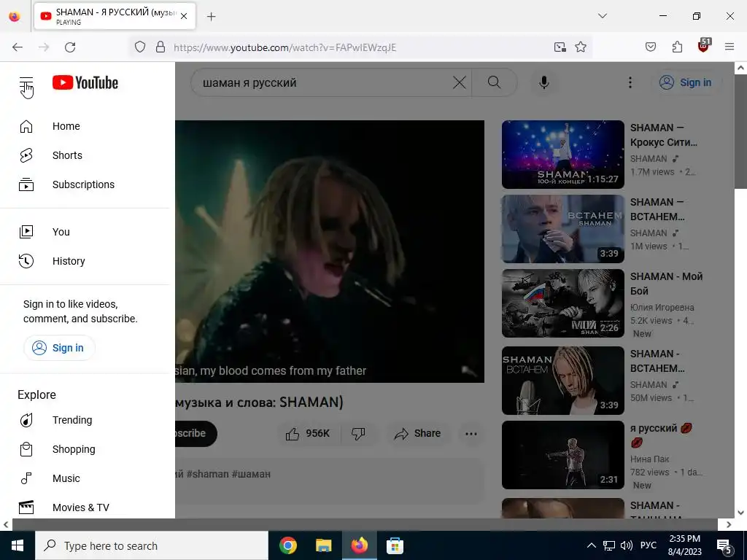Bookmark this page with star
This screenshot has width=747, height=560.
tap(581, 47)
